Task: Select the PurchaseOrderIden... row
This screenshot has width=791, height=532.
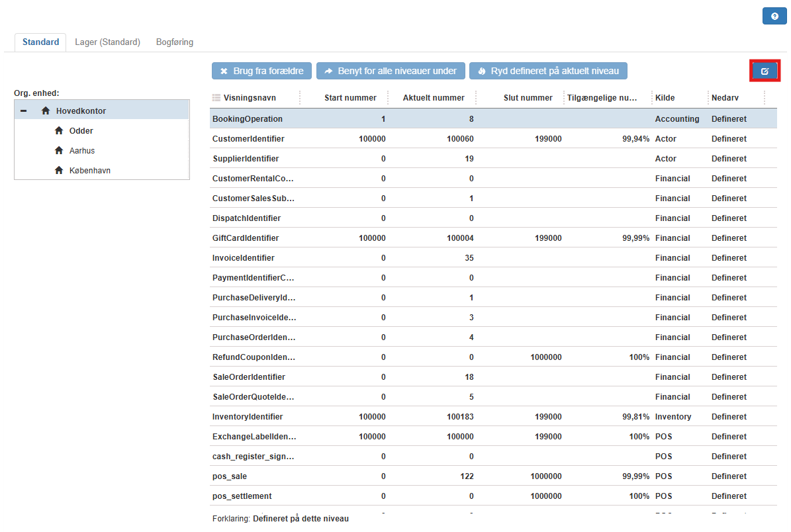Action: [x=493, y=337]
